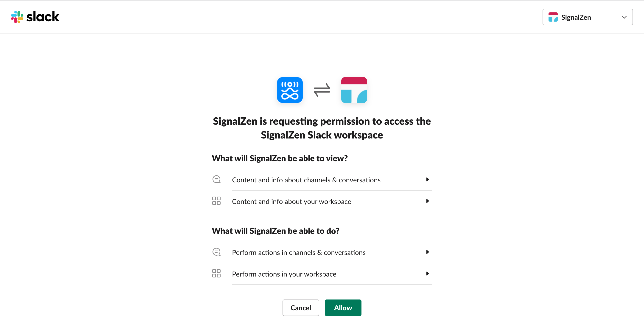Viewport: 644px width, 322px height.
Task: Click grid icon beside workspace content row
Action: pos(216,201)
